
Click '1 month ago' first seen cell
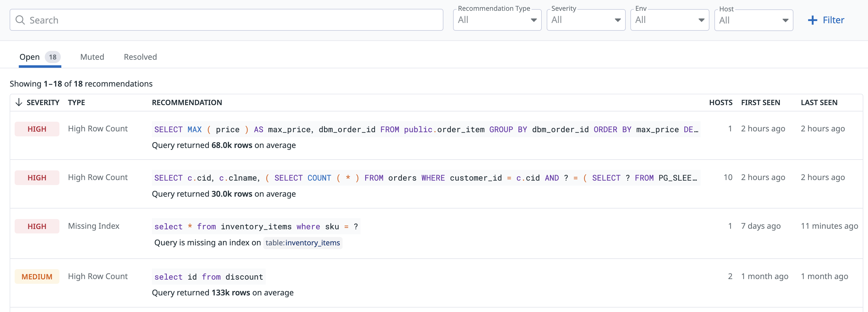pos(765,276)
